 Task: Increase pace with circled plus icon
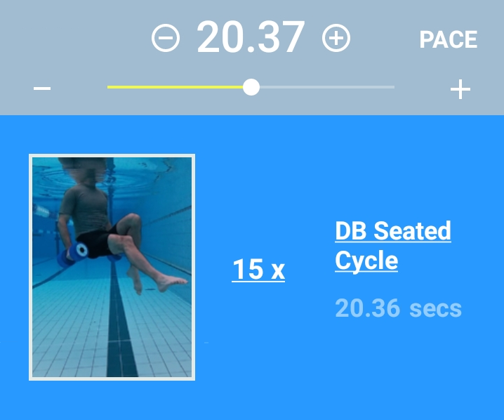tap(336, 38)
